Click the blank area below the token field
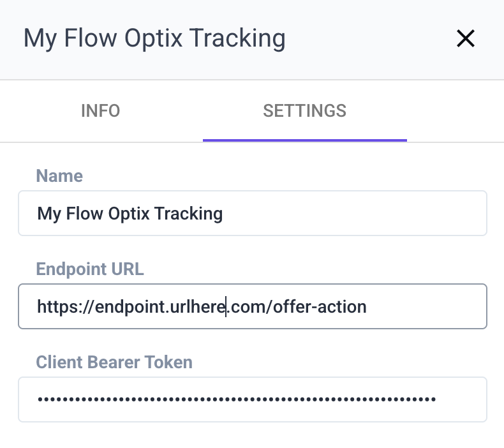The image size is (504, 448). [252, 436]
